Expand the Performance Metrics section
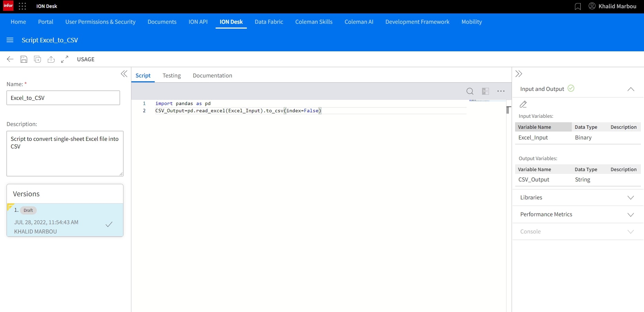Viewport: 644px width, 312px height. coord(578,214)
